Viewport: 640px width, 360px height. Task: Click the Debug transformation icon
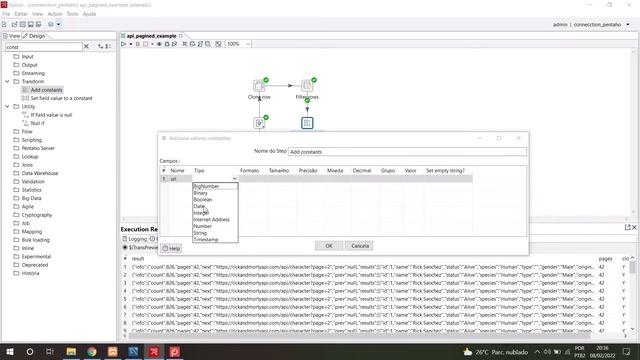(x=167, y=44)
